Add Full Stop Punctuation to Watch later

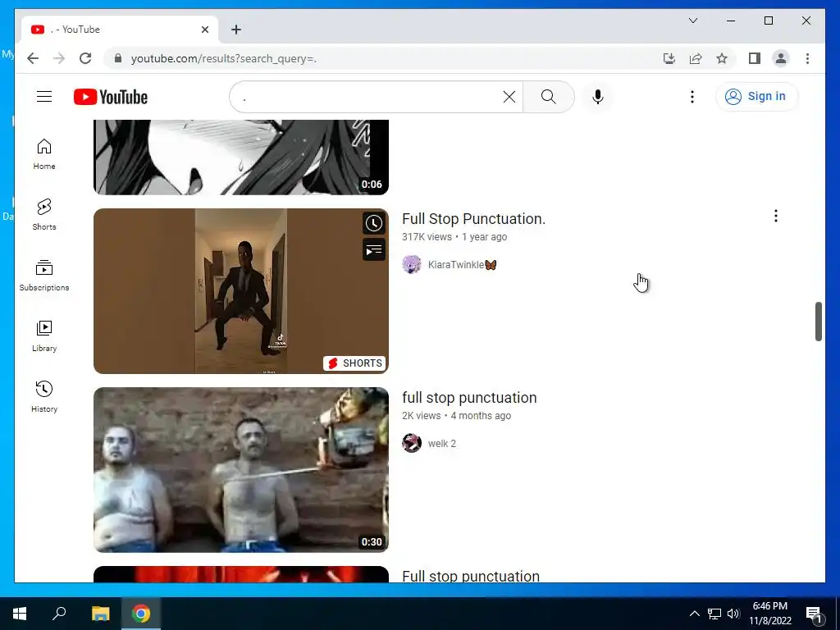374,223
